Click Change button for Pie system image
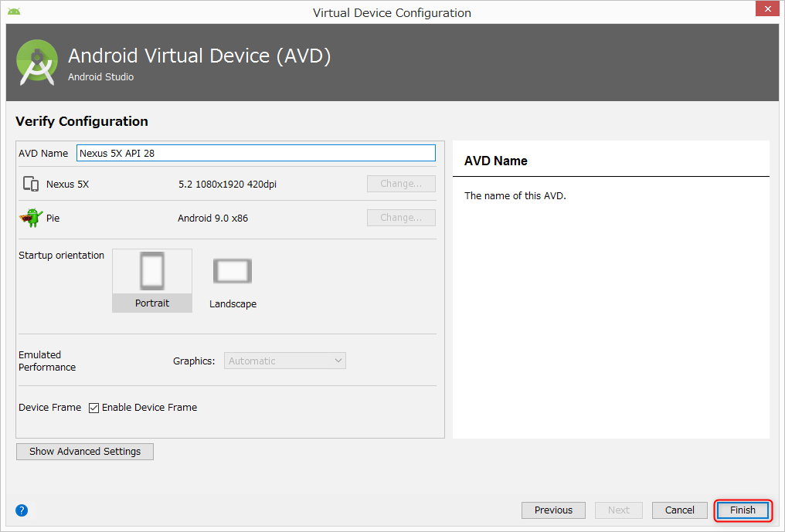The height and width of the screenshot is (532, 785). (401, 218)
